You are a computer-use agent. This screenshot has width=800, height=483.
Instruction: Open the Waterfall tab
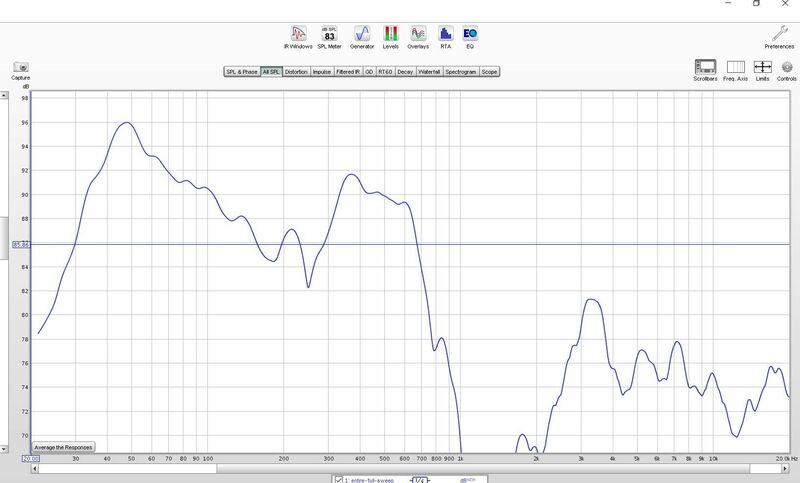(429, 72)
